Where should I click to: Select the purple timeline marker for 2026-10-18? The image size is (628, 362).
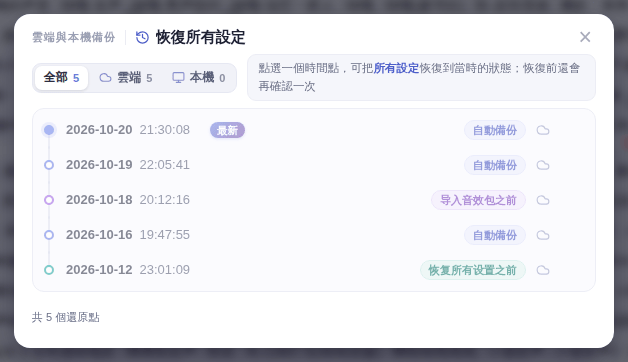(49, 200)
